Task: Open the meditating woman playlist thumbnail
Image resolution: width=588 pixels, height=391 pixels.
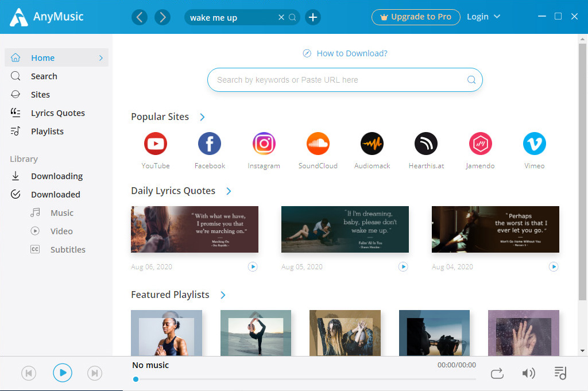Action: tap(167, 333)
